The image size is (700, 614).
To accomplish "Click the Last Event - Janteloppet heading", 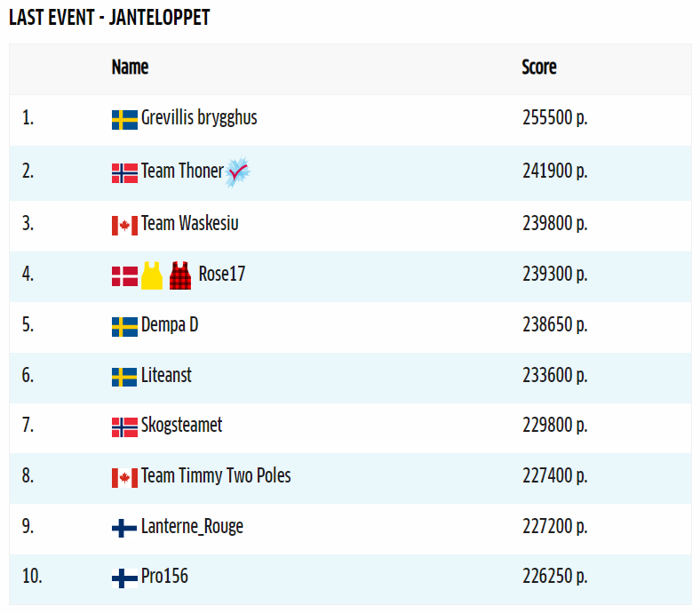I will tap(109, 18).
